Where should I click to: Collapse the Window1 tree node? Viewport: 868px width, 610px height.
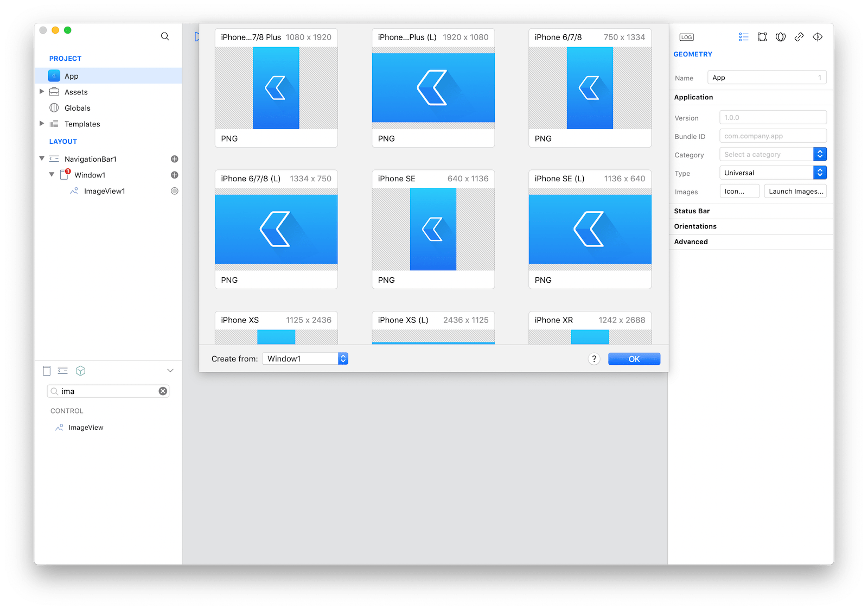(x=52, y=175)
